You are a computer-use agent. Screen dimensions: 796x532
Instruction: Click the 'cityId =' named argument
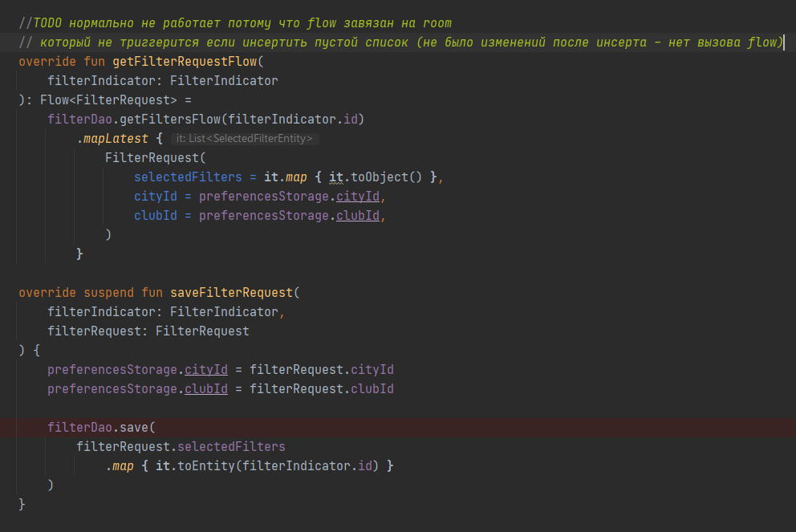(x=162, y=197)
